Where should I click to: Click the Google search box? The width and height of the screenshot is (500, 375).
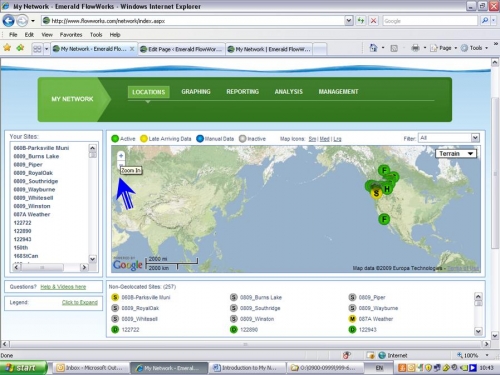(x=430, y=21)
